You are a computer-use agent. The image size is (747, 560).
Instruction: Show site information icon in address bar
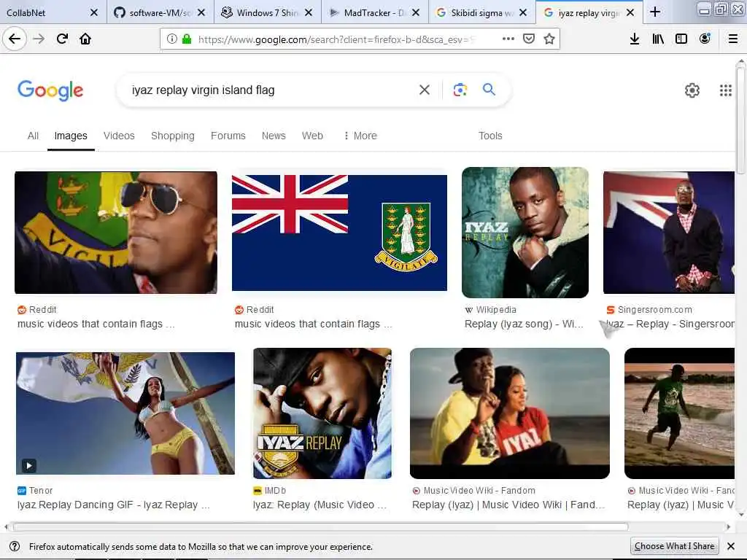pos(172,39)
